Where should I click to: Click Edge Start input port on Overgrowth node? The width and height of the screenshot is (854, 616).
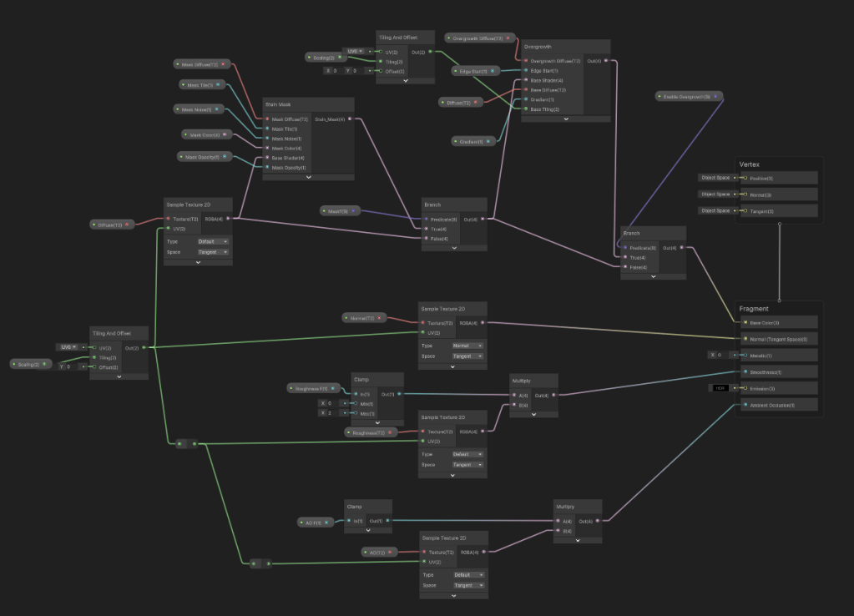pos(527,71)
